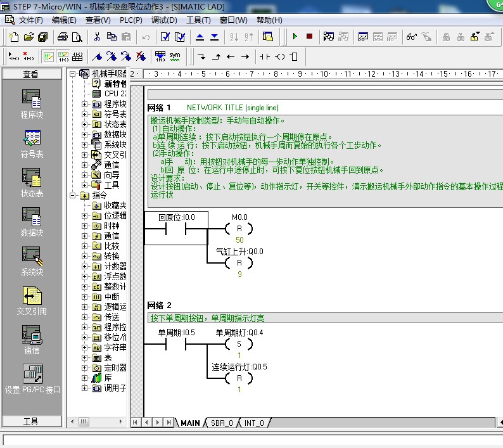
Task: Toggle the network comments display icon
Action: click(x=63, y=57)
